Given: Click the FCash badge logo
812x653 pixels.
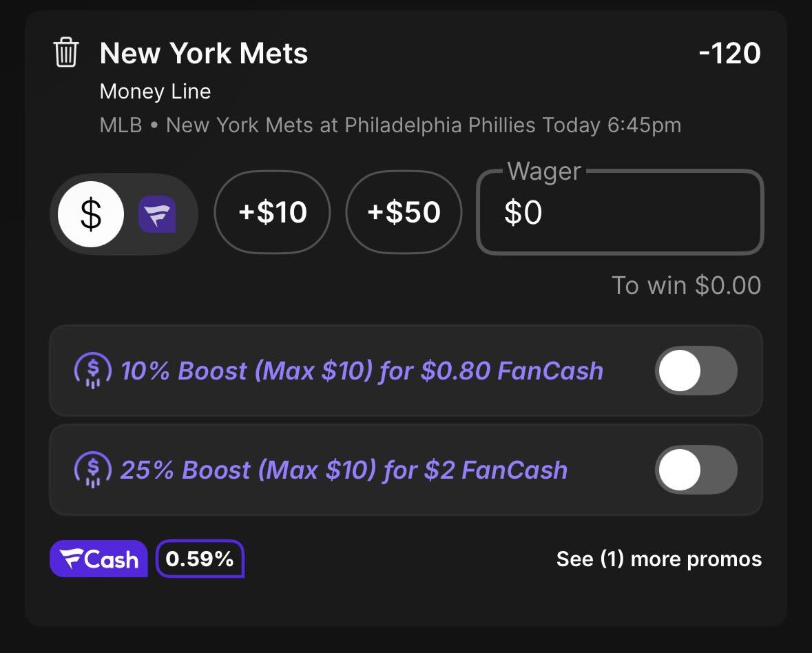Looking at the screenshot, I should [x=99, y=559].
